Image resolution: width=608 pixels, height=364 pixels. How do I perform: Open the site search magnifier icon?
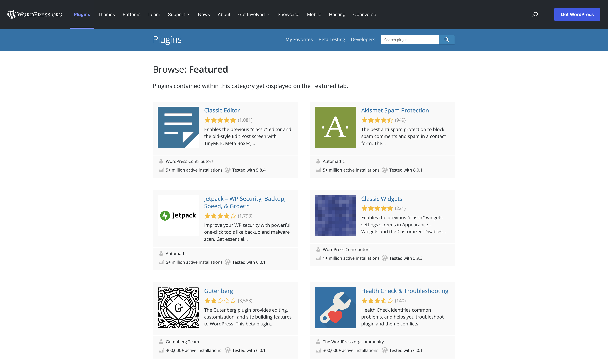coord(535,14)
